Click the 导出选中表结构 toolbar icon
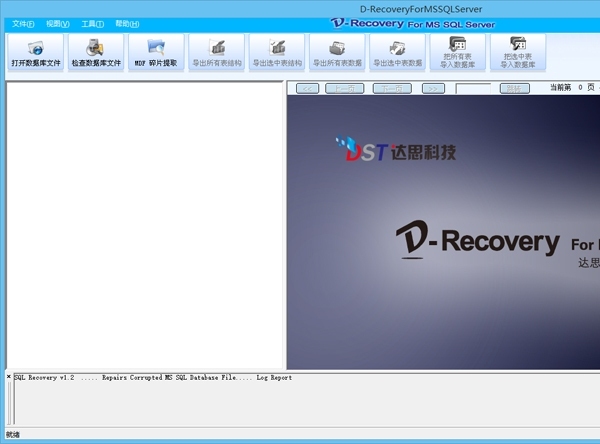Screen dimensions: 600x444 (x=277, y=52)
